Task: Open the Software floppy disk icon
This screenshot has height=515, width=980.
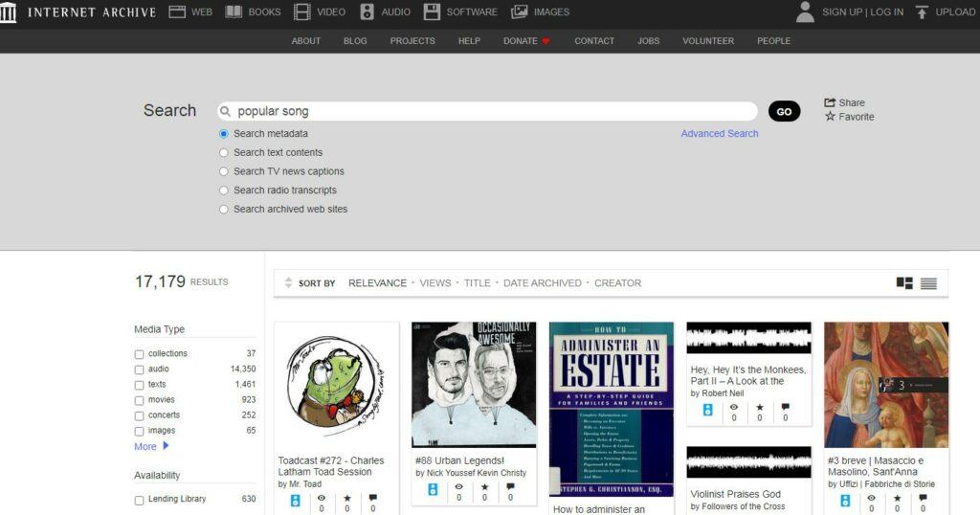Action: tap(432, 11)
